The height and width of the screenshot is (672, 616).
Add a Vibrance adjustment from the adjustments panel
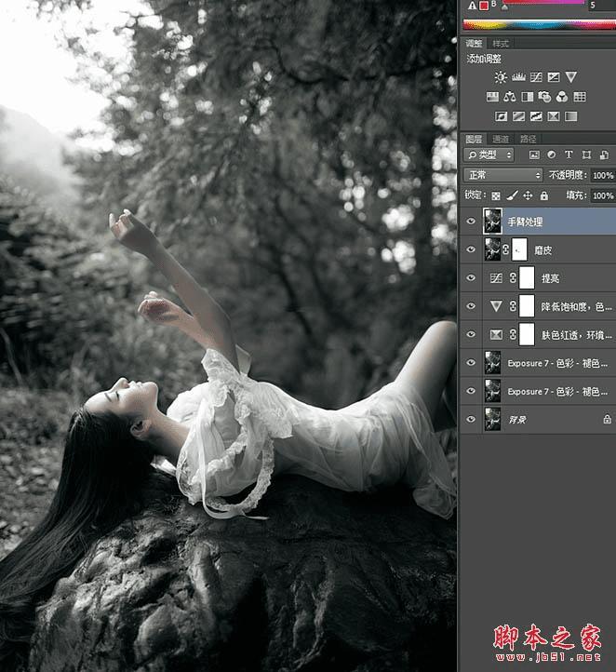pos(570,77)
